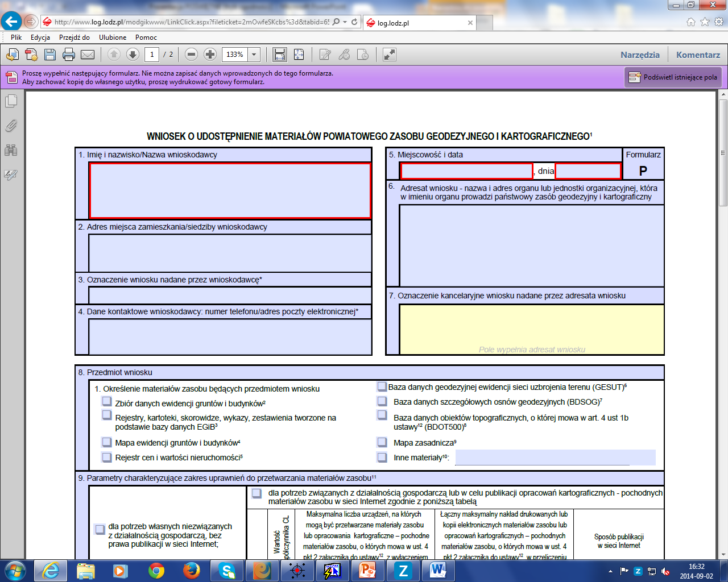
Task: Open the Ulubione menu
Action: pos(113,38)
